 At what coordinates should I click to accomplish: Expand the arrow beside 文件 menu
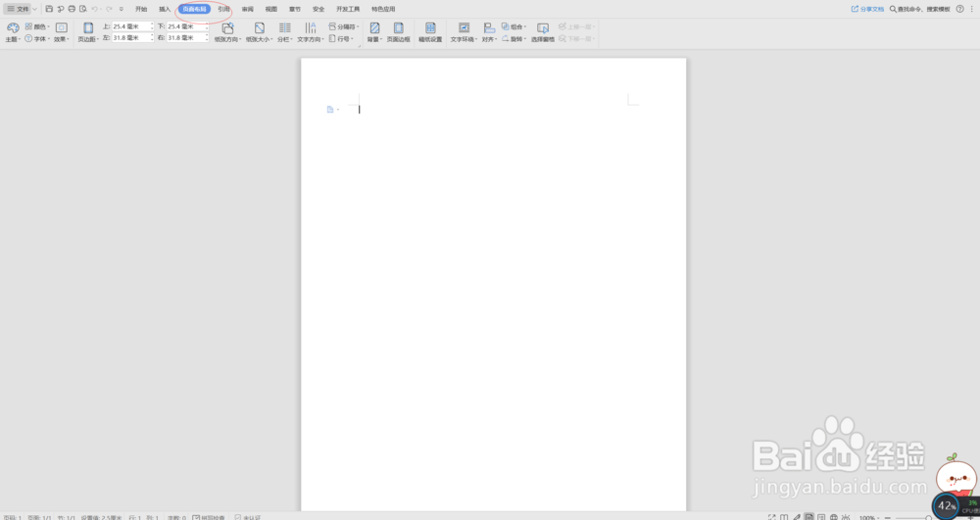click(35, 10)
